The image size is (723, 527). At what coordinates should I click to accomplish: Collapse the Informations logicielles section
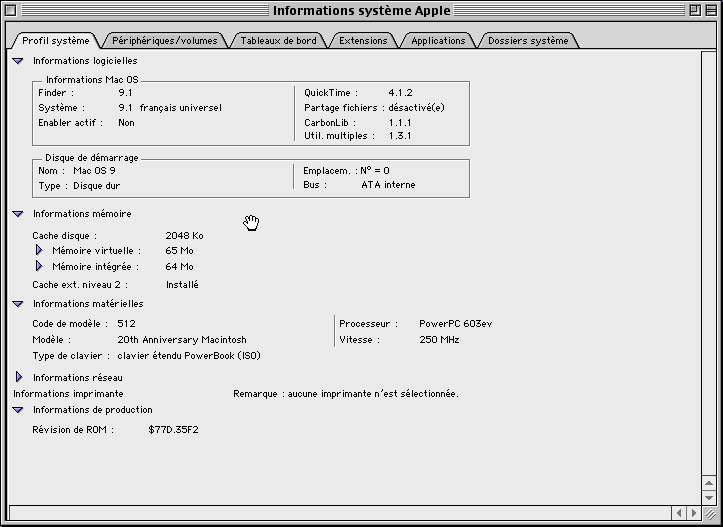(18, 61)
